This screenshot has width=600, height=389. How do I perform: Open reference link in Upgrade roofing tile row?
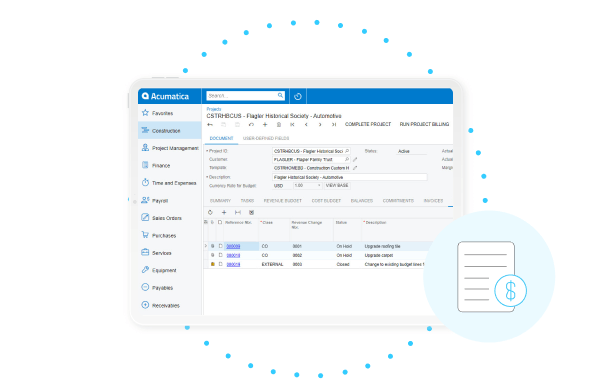pos(233,246)
